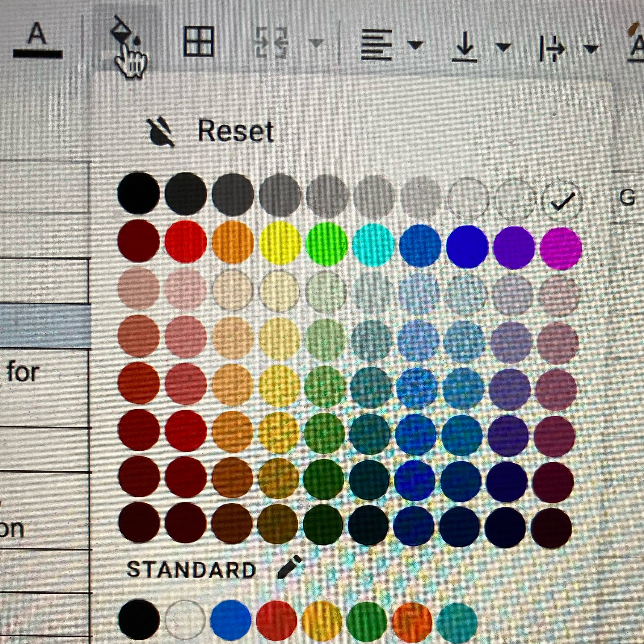The width and height of the screenshot is (644, 644).
Task: Choose the darkest green swatch in bottom row
Action: click(x=323, y=525)
